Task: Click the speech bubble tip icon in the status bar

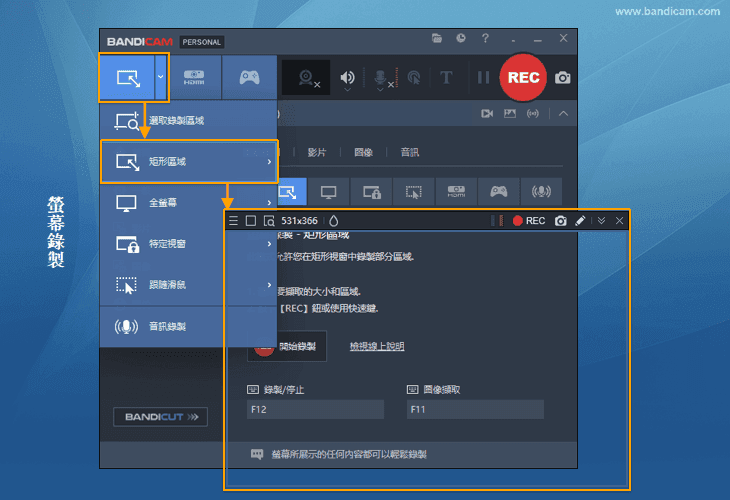Action: click(x=257, y=454)
